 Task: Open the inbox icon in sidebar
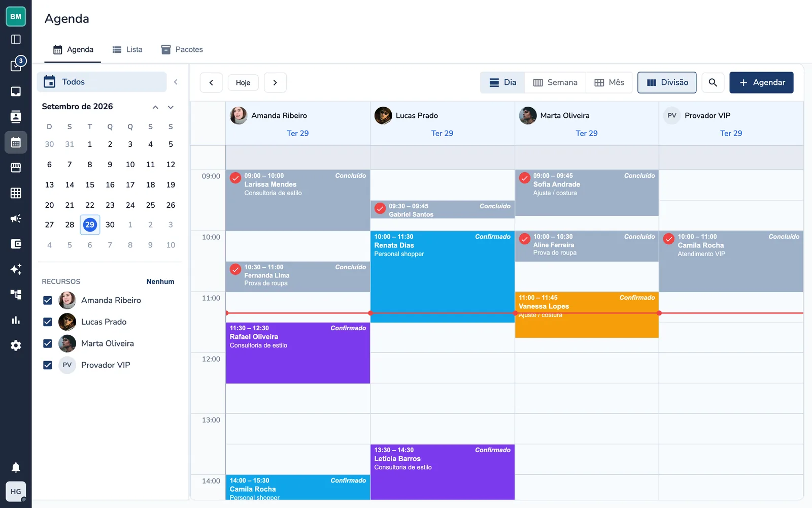pos(16,91)
